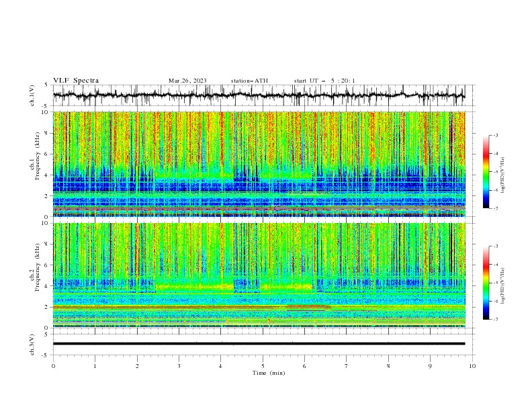This screenshot has height=411, width=532.
Task: Click the ch.1 voltage waveform trace
Action: coord(259,95)
